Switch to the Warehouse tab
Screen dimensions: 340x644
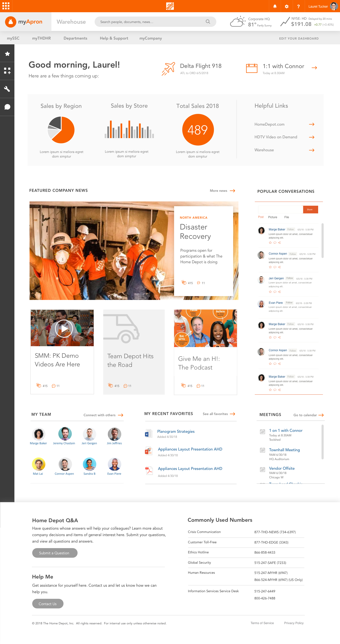71,22
